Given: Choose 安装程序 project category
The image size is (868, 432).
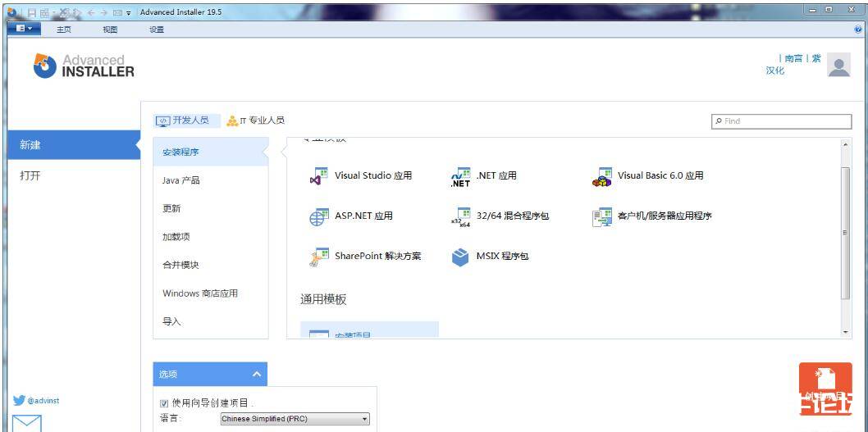Looking at the screenshot, I should tap(210, 152).
